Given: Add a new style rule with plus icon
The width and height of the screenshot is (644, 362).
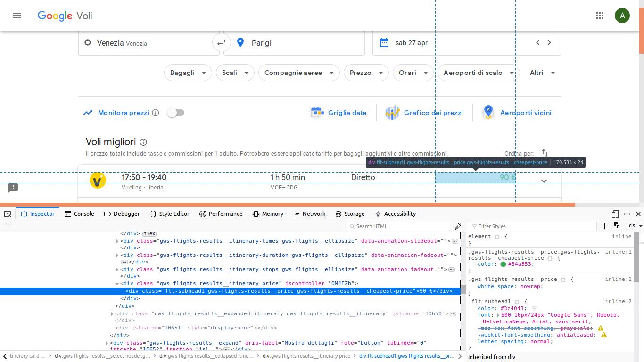Looking at the screenshot, I should point(604,226).
